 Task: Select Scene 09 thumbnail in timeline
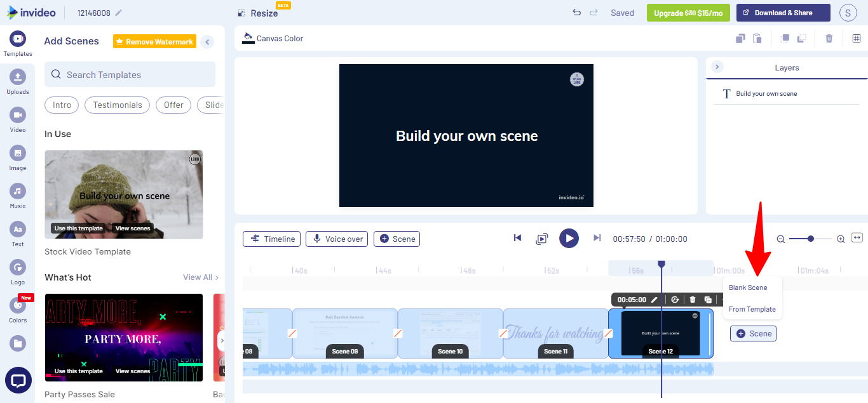(345, 333)
